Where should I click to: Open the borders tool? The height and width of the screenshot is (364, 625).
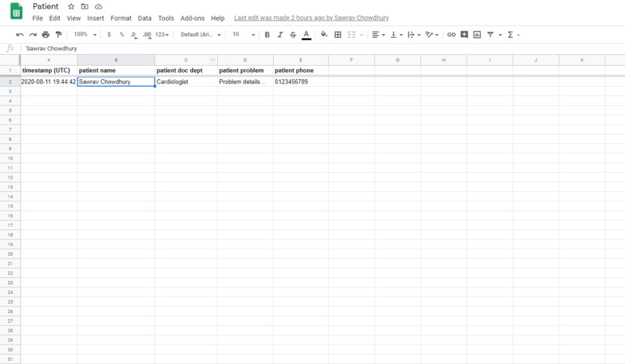tap(337, 35)
